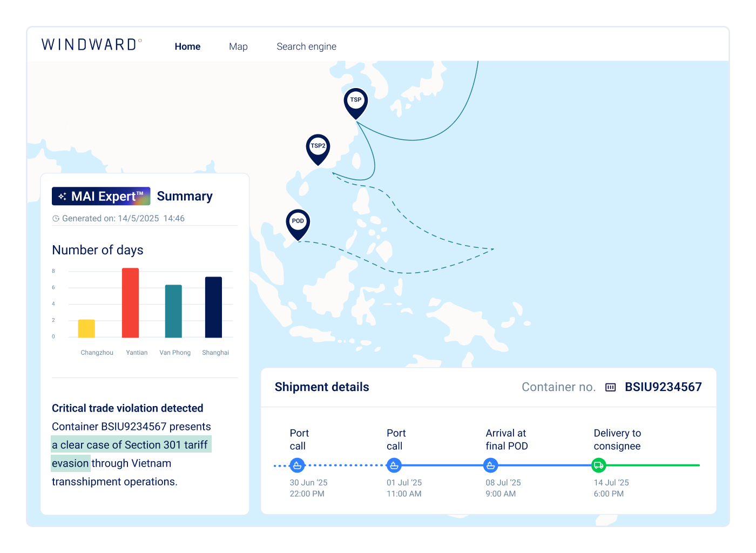Click the Windward logo
The height and width of the screenshot is (553, 756).
click(x=91, y=45)
